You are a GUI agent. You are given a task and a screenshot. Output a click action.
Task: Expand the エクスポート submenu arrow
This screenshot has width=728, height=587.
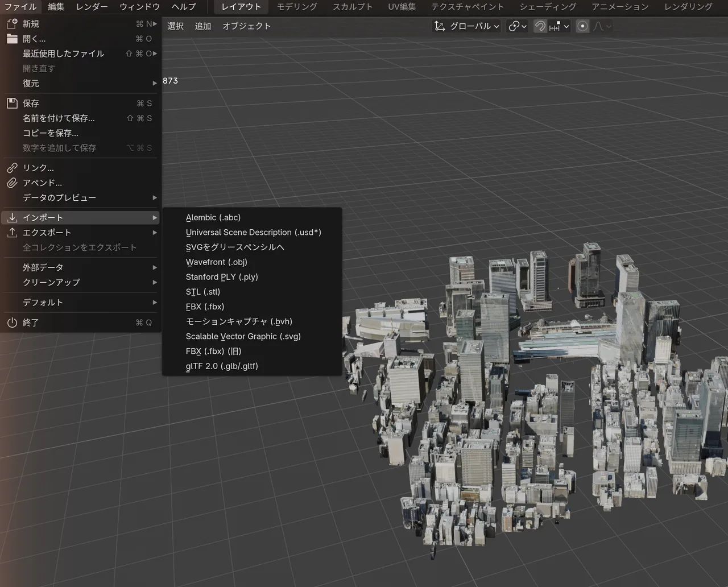click(x=154, y=233)
